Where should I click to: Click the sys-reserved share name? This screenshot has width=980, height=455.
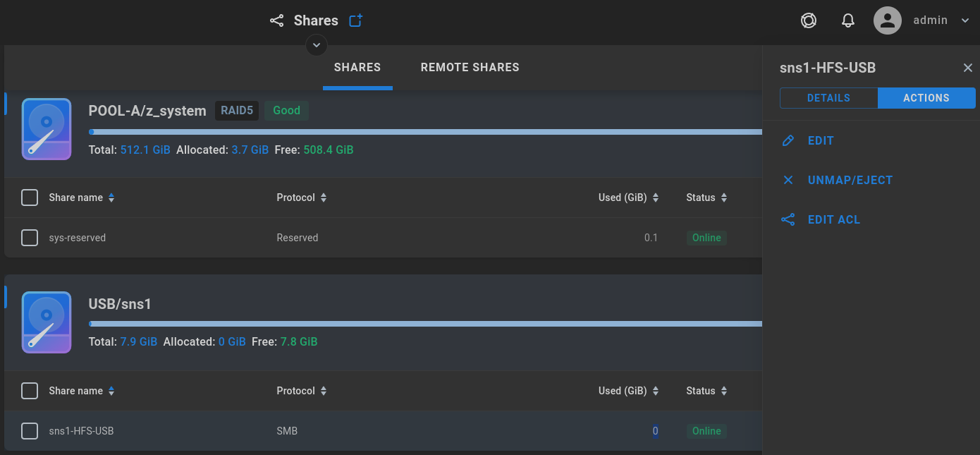point(78,238)
